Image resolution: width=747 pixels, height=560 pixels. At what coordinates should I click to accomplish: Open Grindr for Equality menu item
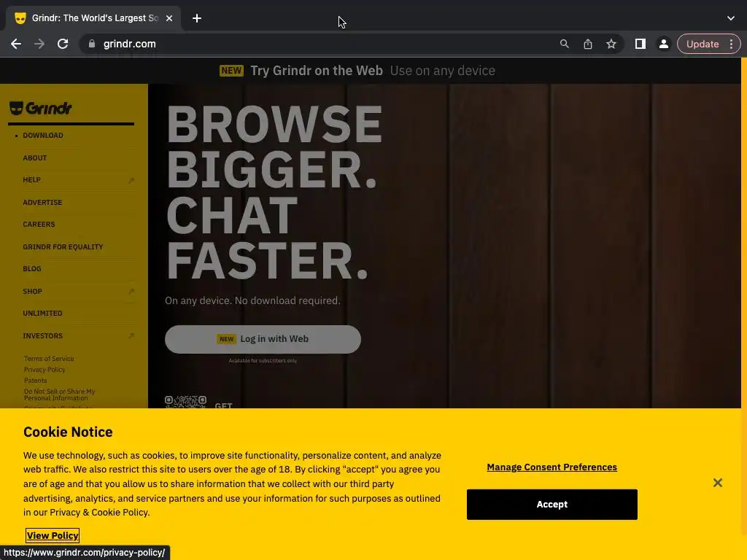tap(63, 246)
